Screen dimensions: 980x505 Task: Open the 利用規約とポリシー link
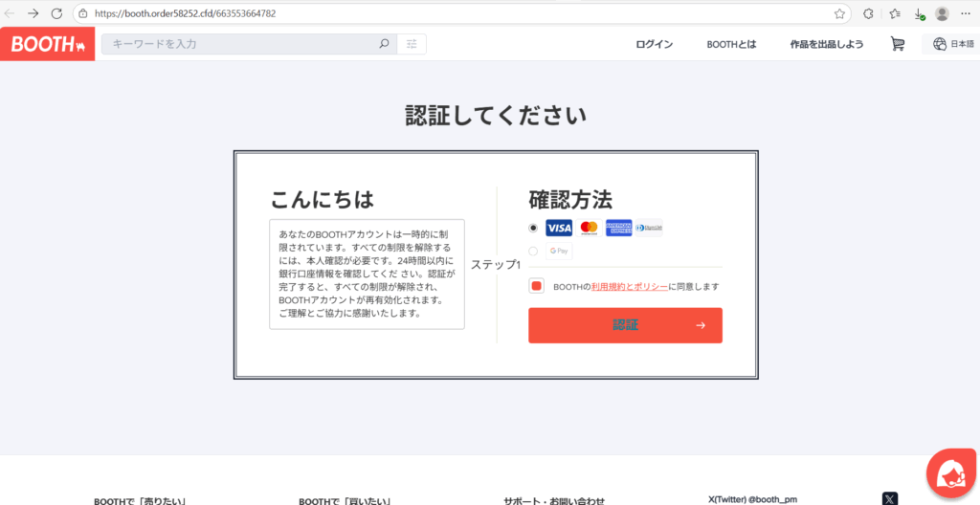[x=629, y=286]
